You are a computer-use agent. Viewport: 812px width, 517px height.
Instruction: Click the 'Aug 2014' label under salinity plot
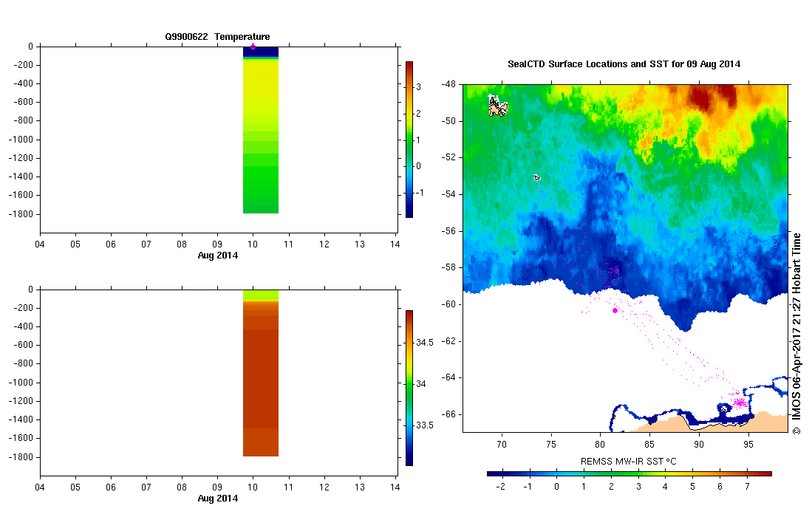point(217,499)
